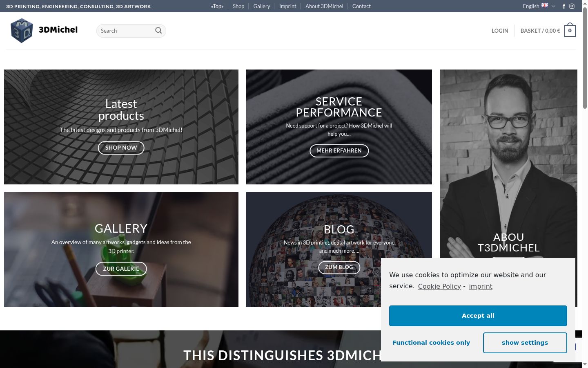Viewport: 588px width, 368px height.
Task: Go to the «Top» menu item
Action: coord(217,6)
